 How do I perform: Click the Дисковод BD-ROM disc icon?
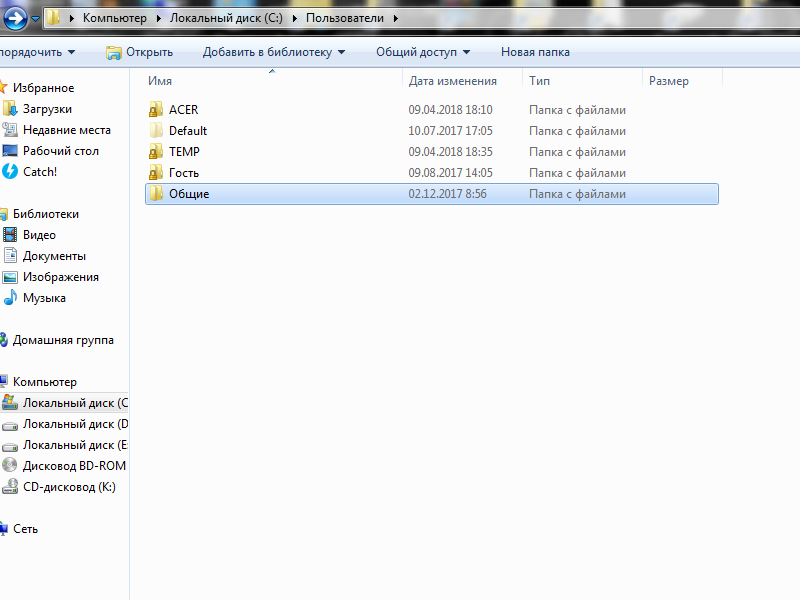pyautogui.click(x=10, y=465)
